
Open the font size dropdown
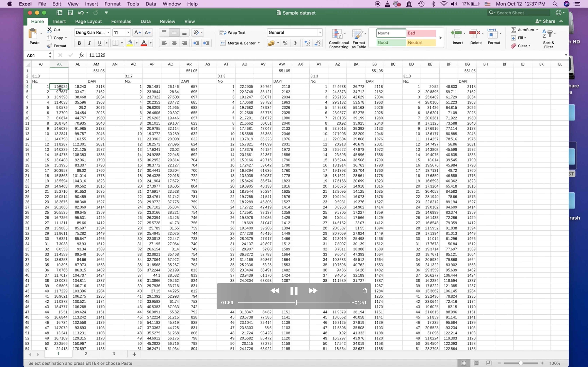click(128, 33)
